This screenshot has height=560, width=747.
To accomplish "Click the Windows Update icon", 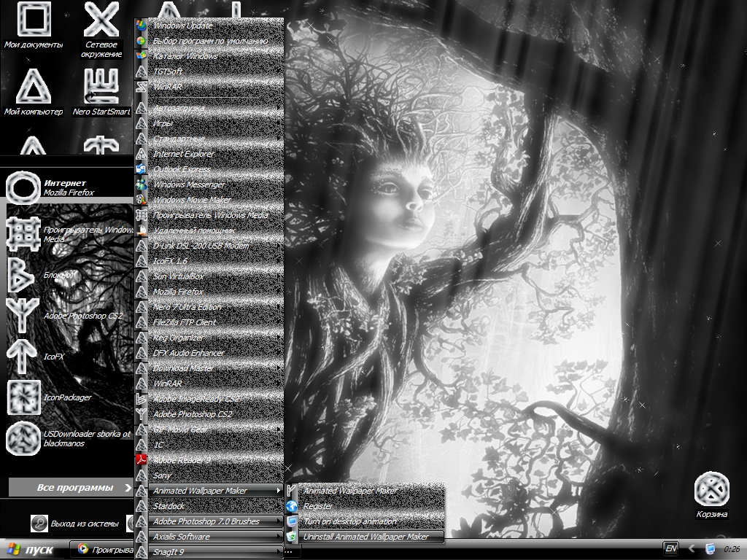I will pyautogui.click(x=141, y=26).
